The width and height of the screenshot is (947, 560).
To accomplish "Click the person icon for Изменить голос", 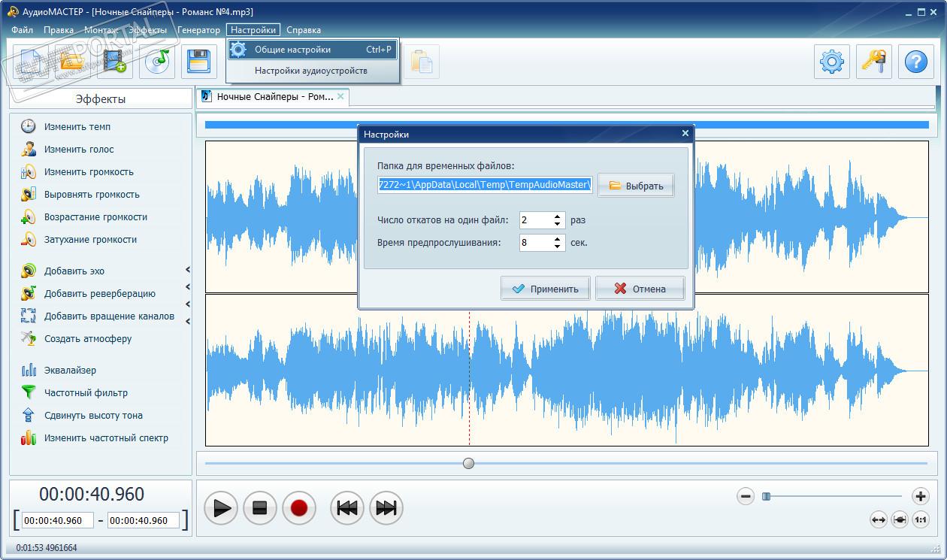I will click(x=29, y=149).
